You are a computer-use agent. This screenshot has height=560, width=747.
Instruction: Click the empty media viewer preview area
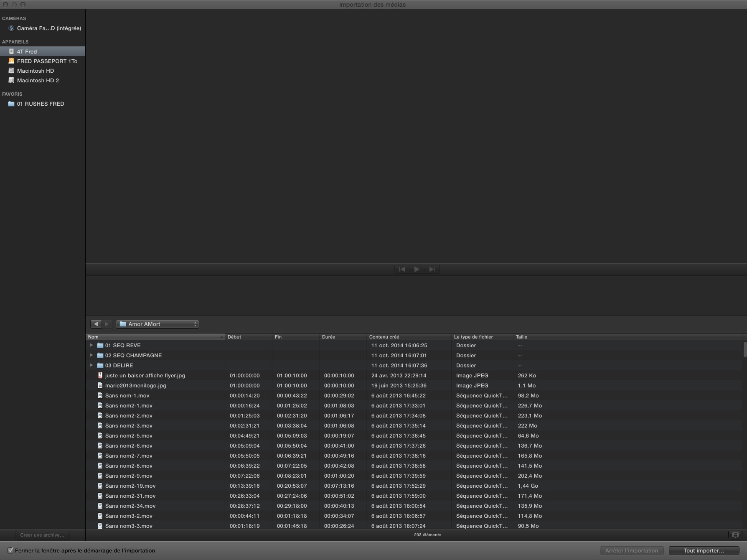(416, 136)
